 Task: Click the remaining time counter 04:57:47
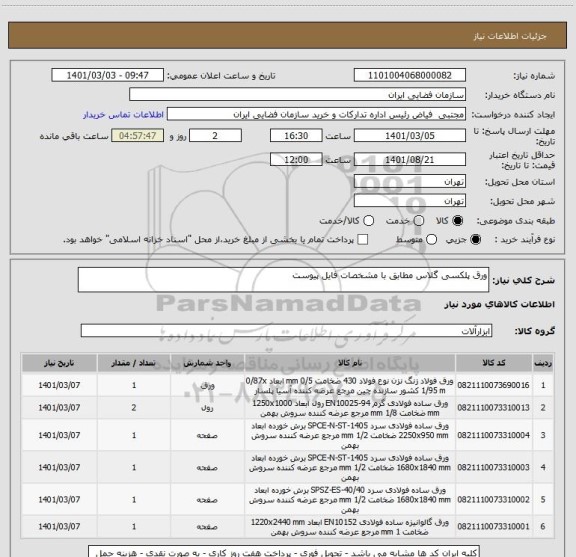click(x=138, y=136)
